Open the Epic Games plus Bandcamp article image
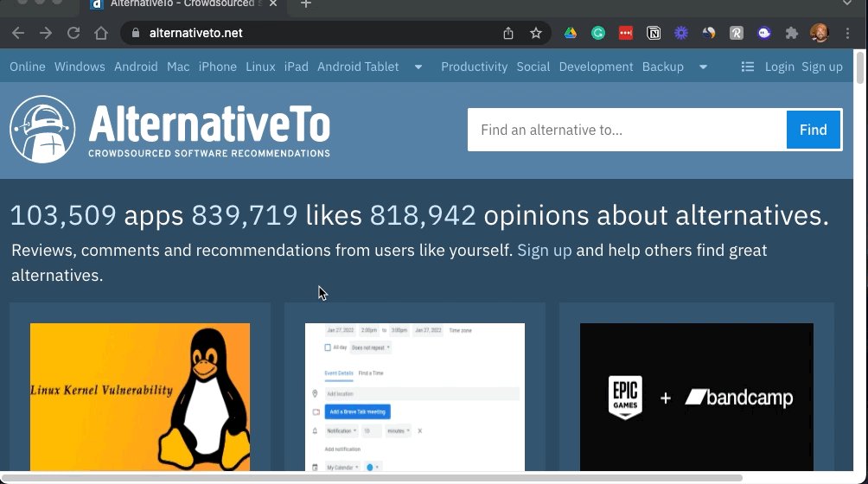The image size is (868, 484). pyautogui.click(x=697, y=398)
